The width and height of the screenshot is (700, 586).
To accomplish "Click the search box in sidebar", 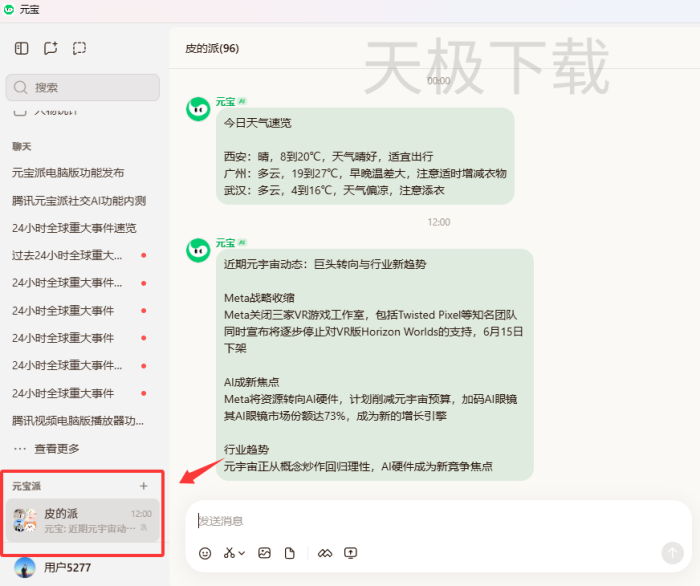I will (83, 87).
